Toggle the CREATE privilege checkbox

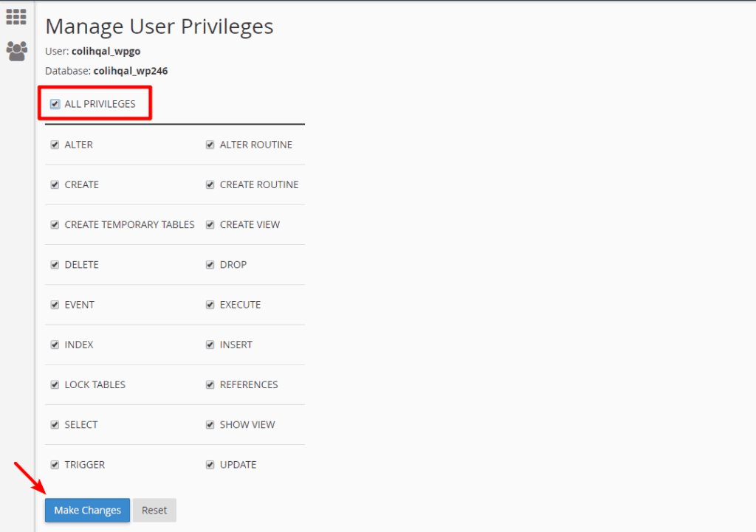coord(55,184)
